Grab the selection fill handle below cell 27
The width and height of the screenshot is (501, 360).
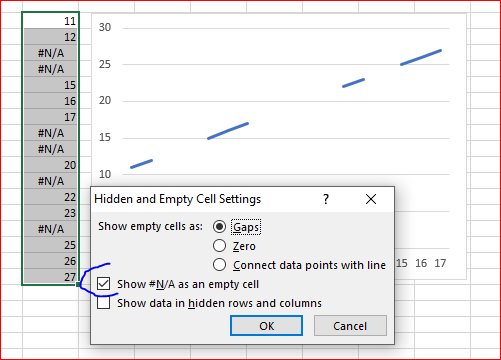click(x=78, y=284)
